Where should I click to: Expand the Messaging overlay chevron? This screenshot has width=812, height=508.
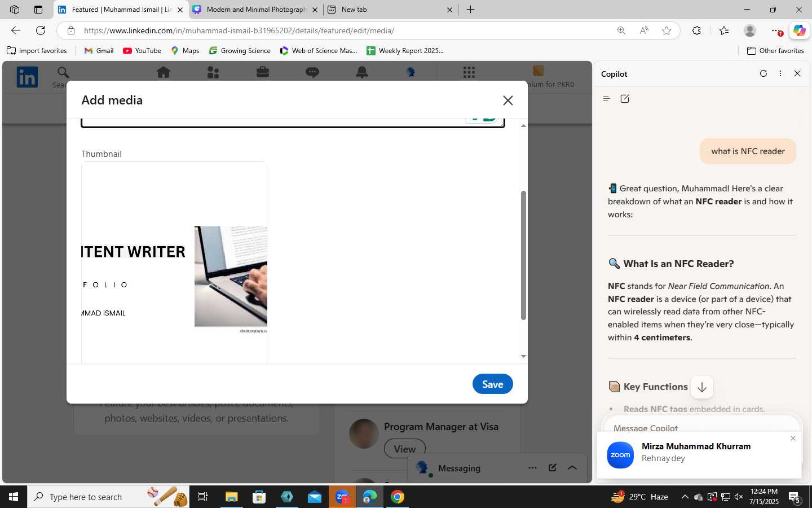pos(572,468)
